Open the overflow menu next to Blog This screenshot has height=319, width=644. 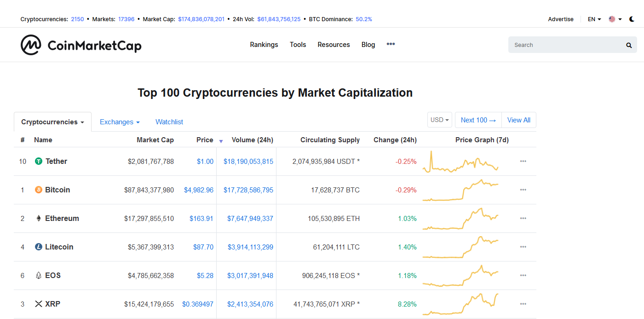pyautogui.click(x=391, y=44)
